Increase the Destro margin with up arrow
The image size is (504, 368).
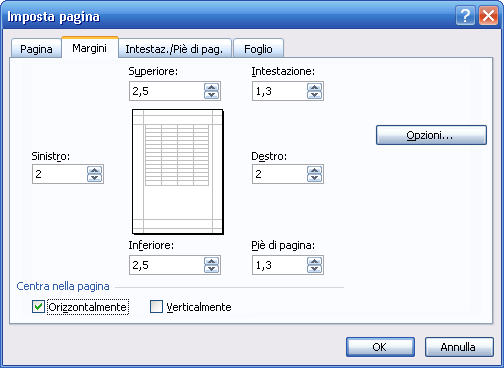[314, 170]
